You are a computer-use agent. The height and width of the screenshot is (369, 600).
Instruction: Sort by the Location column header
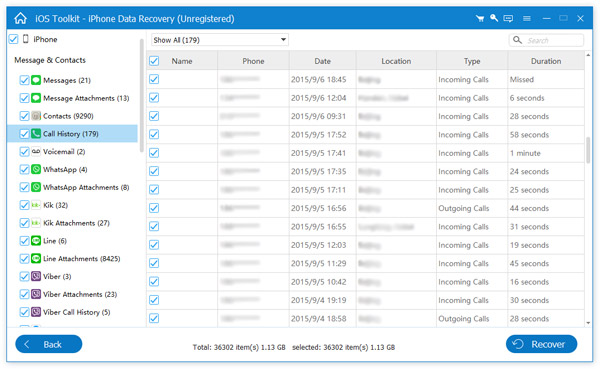point(396,61)
